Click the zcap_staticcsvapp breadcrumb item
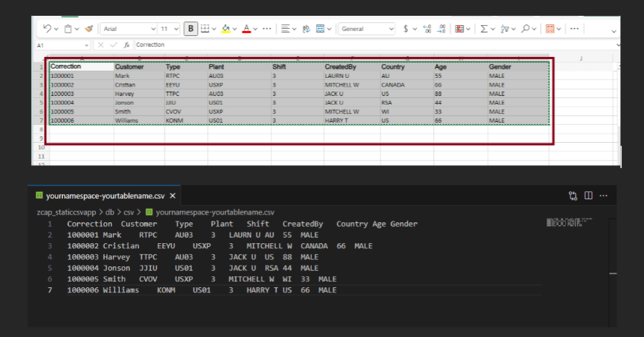Image resolution: width=644 pixels, height=337 pixels. (x=66, y=212)
